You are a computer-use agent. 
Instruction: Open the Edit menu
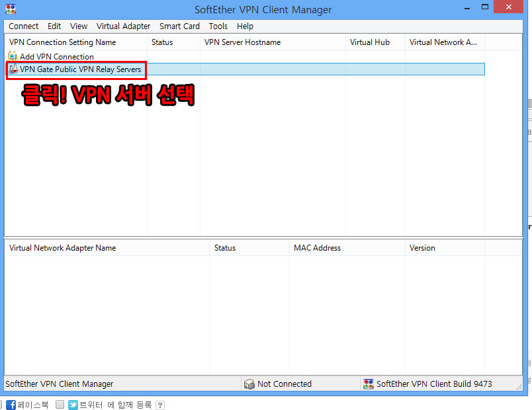pos(54,26)
